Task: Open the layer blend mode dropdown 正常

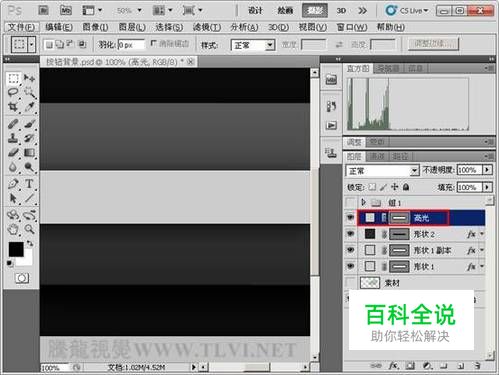Action: click(382, 171)
